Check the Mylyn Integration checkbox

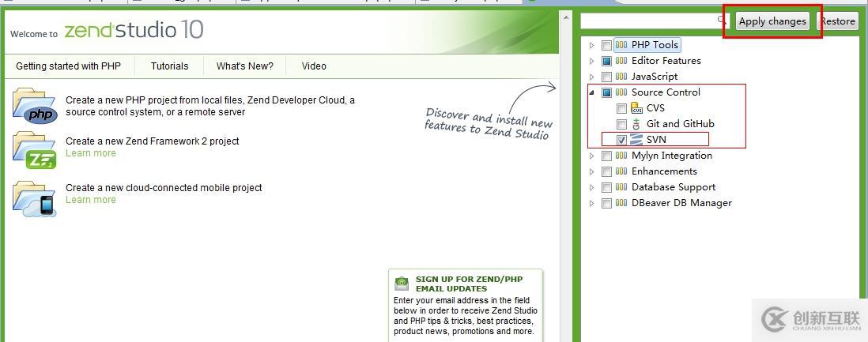point(606,156)
